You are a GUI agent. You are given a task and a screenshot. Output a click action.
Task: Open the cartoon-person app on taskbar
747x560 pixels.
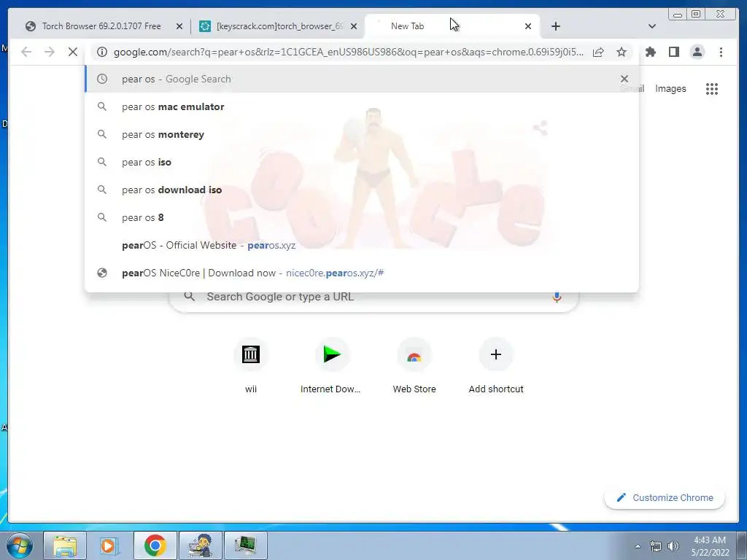pos(200,545)
